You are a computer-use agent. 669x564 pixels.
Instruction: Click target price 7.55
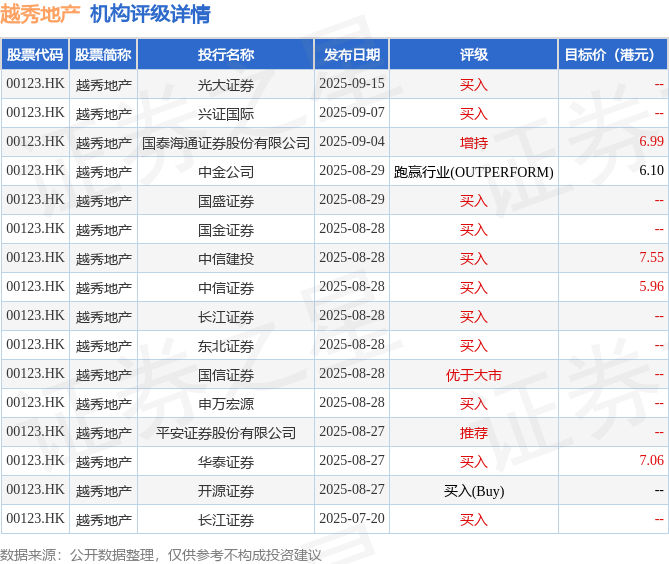coord(651,257)
